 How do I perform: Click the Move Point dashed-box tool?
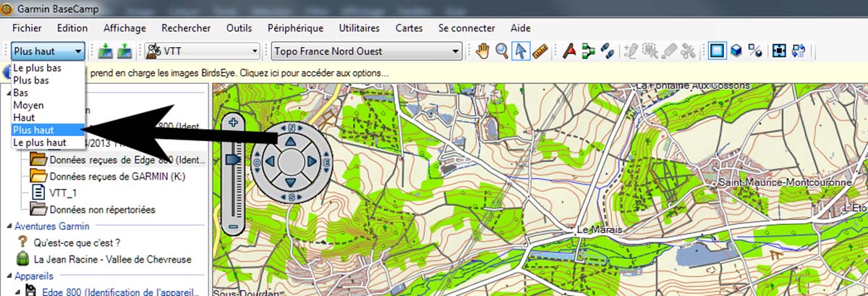[650, 51]
